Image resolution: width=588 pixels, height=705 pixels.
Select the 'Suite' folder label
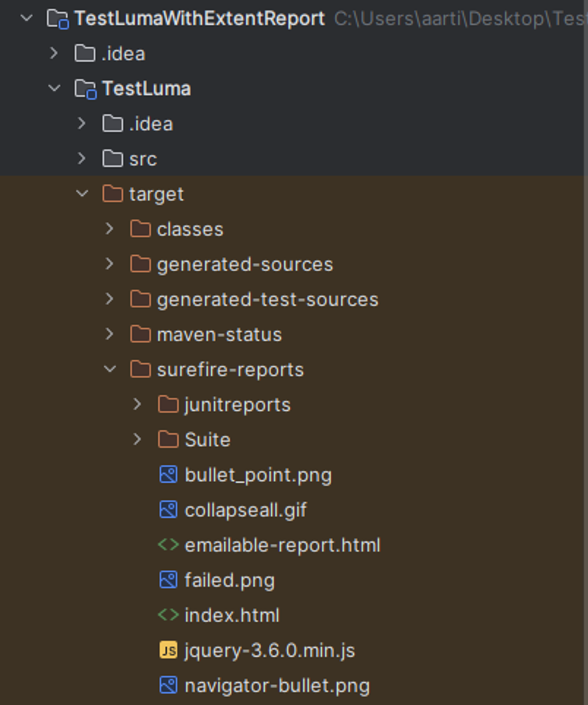207,440
